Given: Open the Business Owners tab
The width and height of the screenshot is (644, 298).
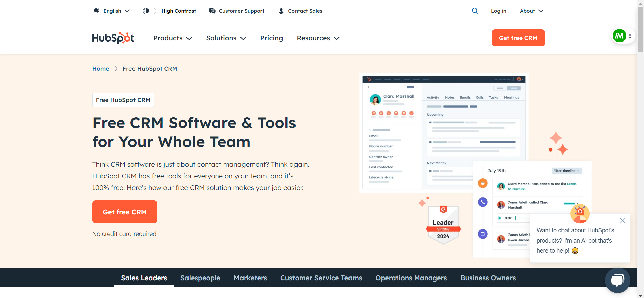Looking at the screenshot, I should coord(488,278).
